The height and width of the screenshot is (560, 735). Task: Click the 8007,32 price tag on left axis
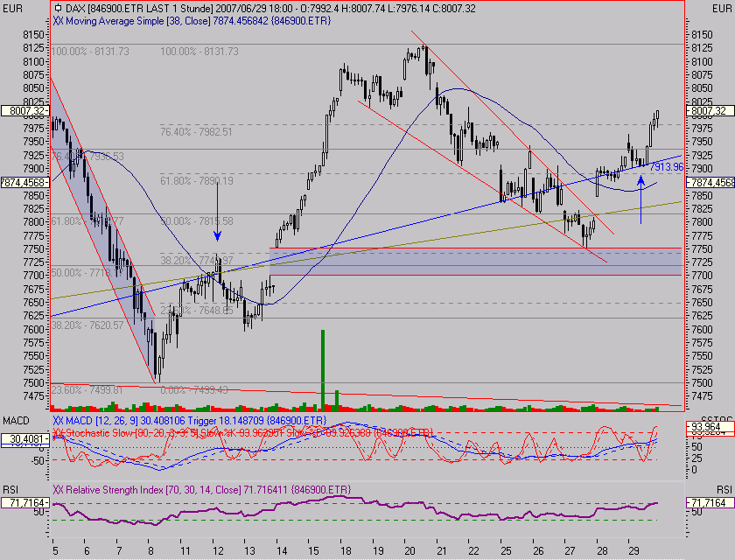(x=22, y=111)
